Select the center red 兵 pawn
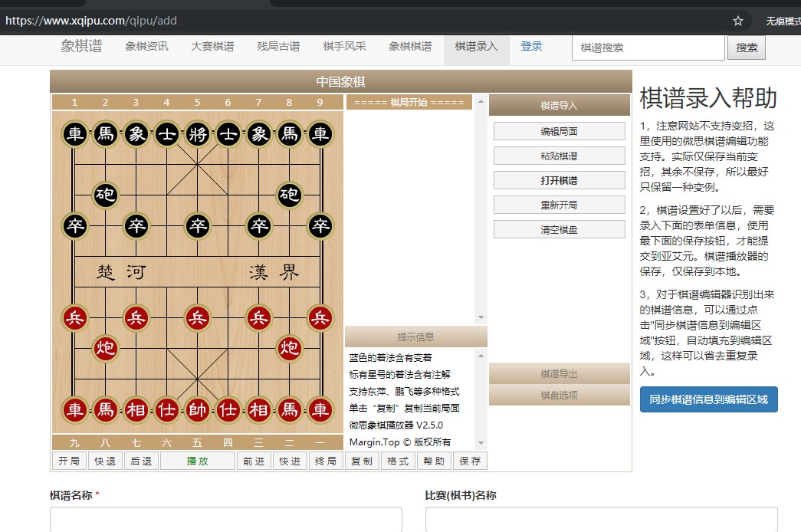Image resolution: width=801 pixels, height=532 pixels. 197,317
